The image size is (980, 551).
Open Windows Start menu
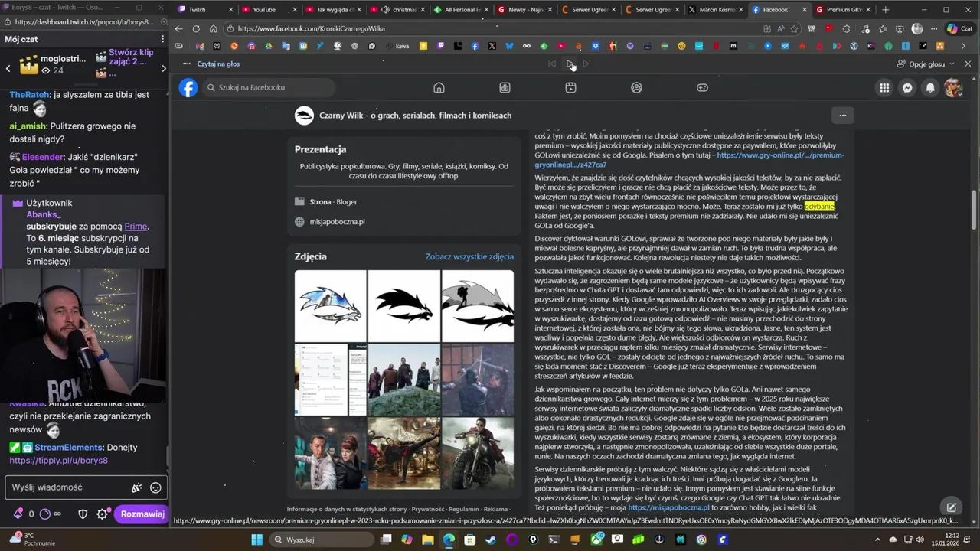(256, 540)
